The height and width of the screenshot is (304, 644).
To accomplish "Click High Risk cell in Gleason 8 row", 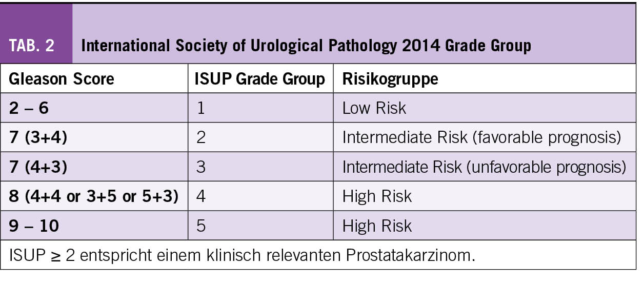I will point(377,196).
